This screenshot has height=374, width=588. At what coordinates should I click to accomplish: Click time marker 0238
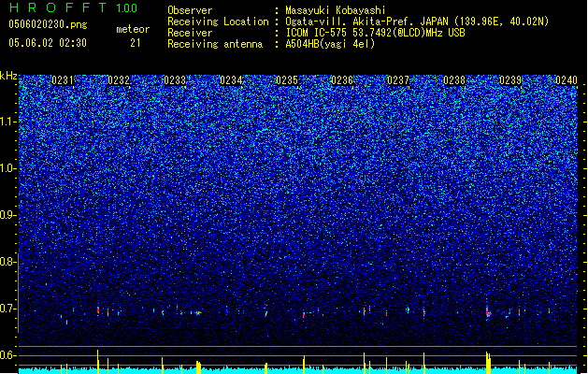[454, 80]
